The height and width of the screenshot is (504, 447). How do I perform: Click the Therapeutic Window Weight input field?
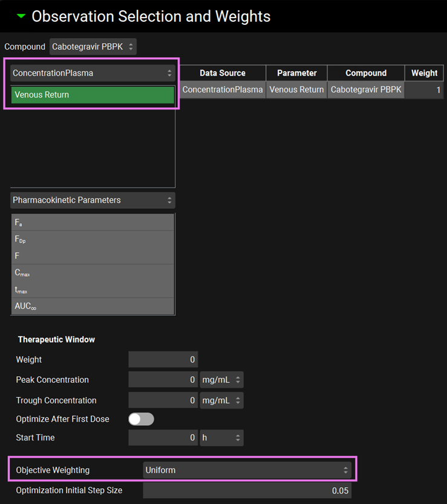pos(163,359)
